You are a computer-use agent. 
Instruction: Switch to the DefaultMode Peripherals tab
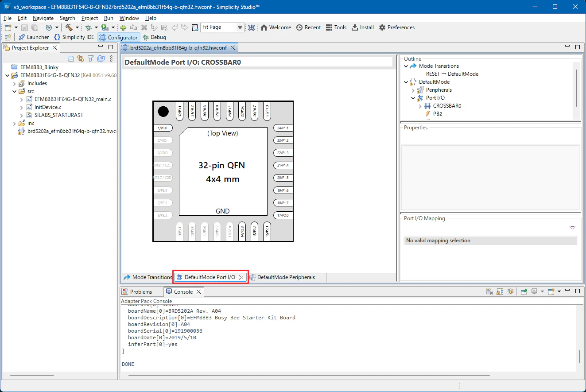click(282, 277)
